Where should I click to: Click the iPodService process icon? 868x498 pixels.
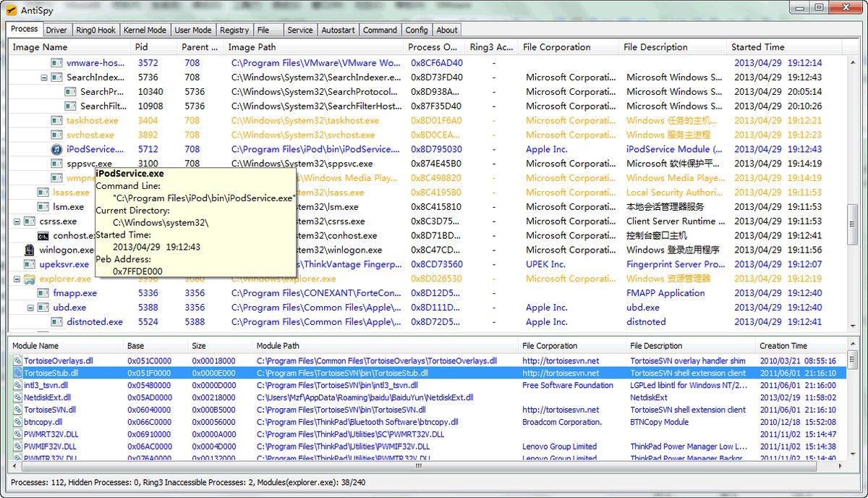click(x=57, y=149)
